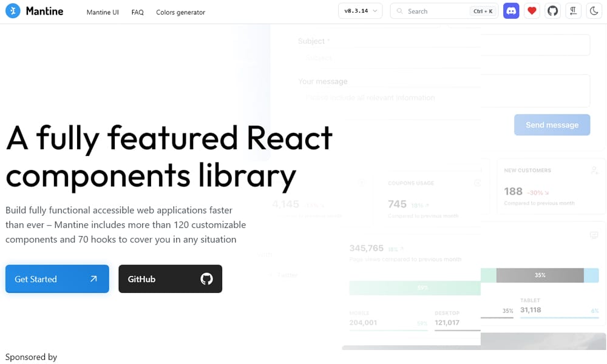Click the Get Started button
Screen dimensions: 607x364
(57, 279)
